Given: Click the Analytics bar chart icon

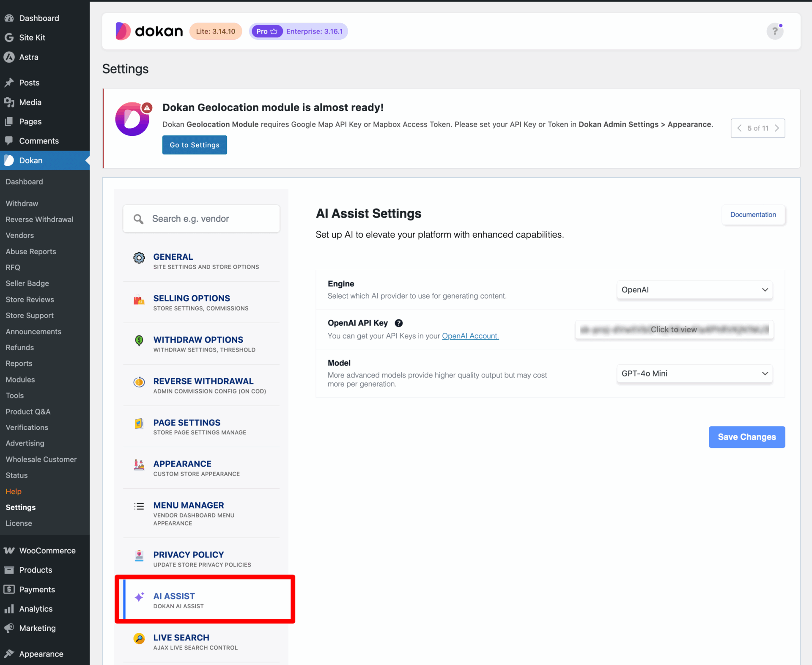Looking at the screenshot, I should point(9,609).
